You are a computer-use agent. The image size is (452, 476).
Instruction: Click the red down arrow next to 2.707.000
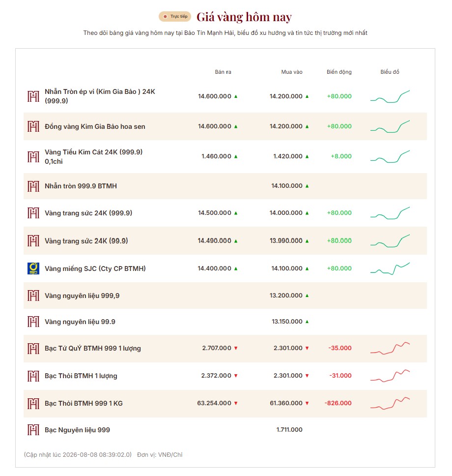(x=236, y=348)
